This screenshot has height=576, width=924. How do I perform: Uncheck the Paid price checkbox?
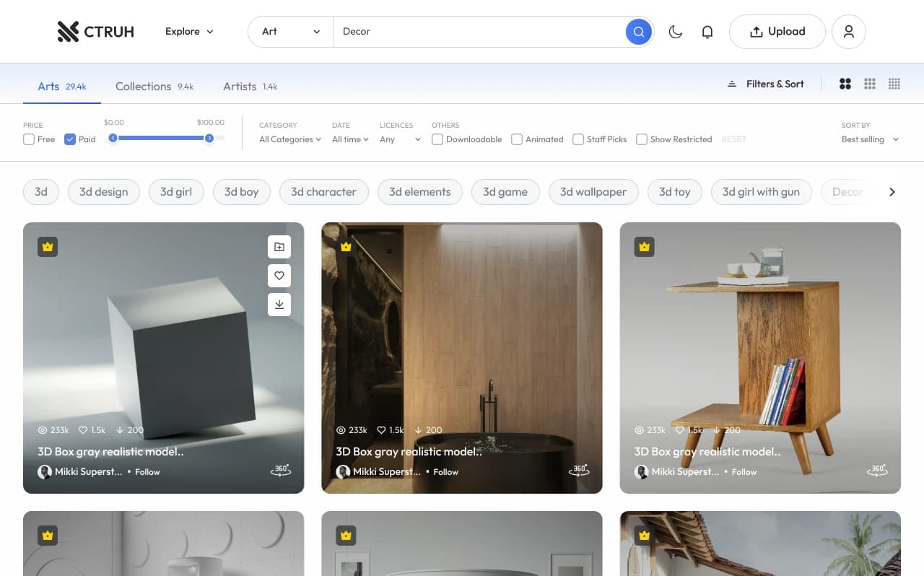coord(70,139)
